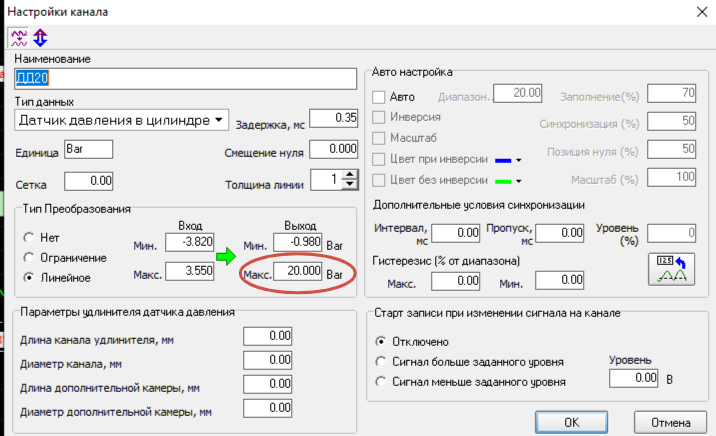The image size is (716, 436).
Task: Click the green color swatch without inversion
Action: tap(503, 181)
